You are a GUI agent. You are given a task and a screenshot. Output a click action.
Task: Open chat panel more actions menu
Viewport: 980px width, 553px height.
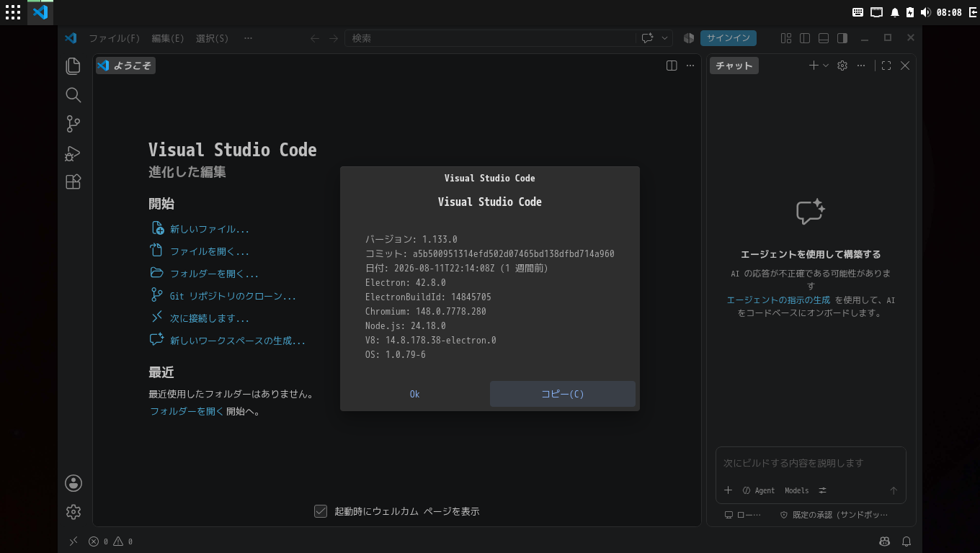pos(861,66)
